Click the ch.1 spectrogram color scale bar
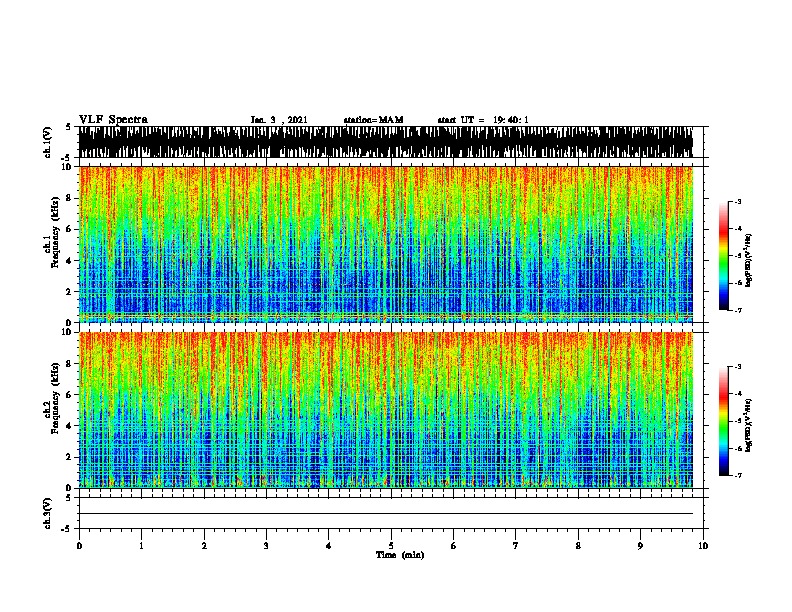 tap(724, 256)
